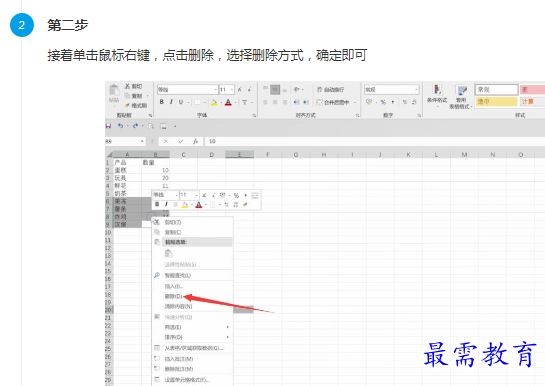
Task: Choose 插入批注(M) in the context menu
Action: (x=193, y=359)
